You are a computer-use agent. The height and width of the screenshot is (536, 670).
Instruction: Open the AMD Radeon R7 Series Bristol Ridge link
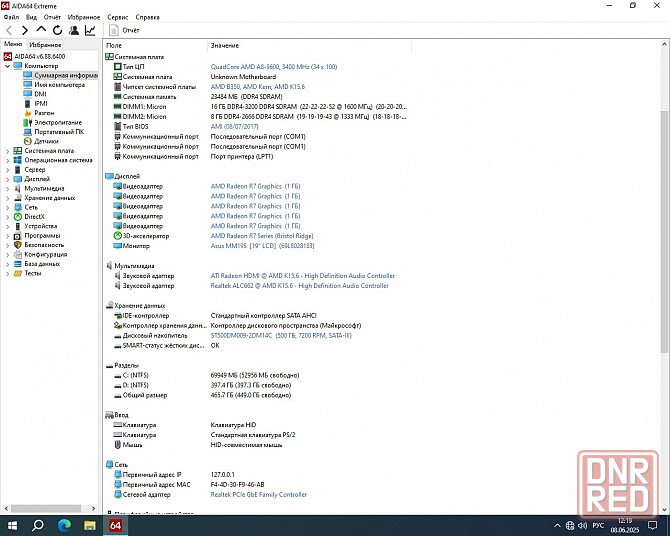click(262, 236)
